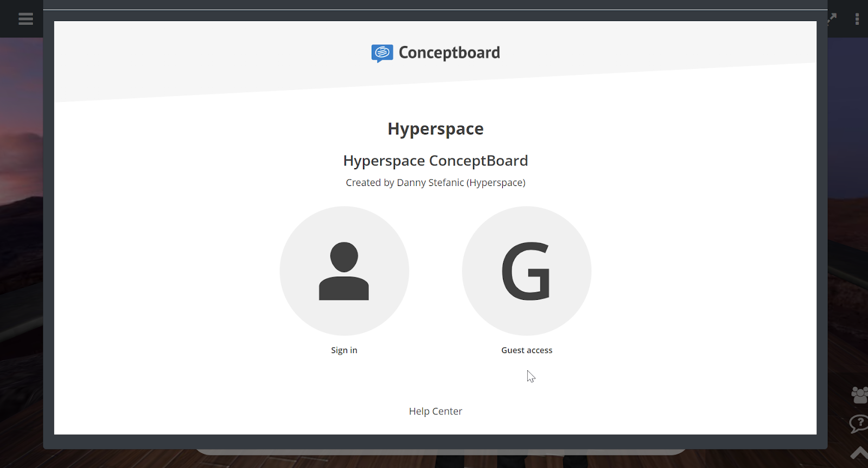Click the Sign in label
Image resolution: width=868 pixels, height=468 pixels.
[x=344, y=350]
